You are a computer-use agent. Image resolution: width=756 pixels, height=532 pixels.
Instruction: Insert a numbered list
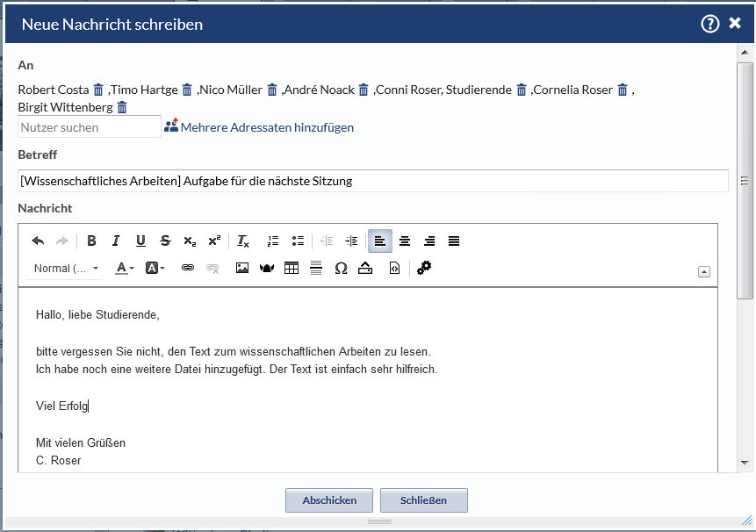click(273, 241)
